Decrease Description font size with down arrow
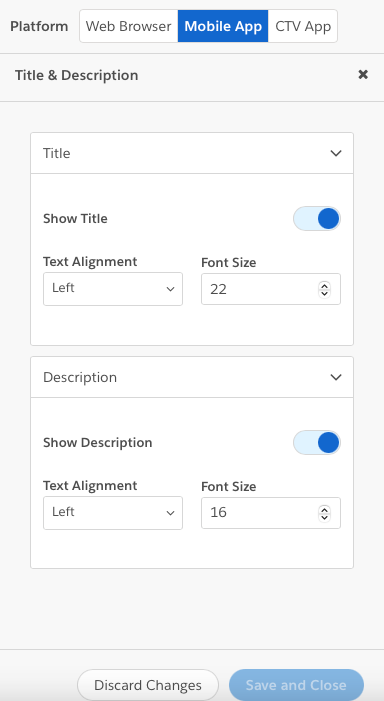 click(x=325, y=517)
